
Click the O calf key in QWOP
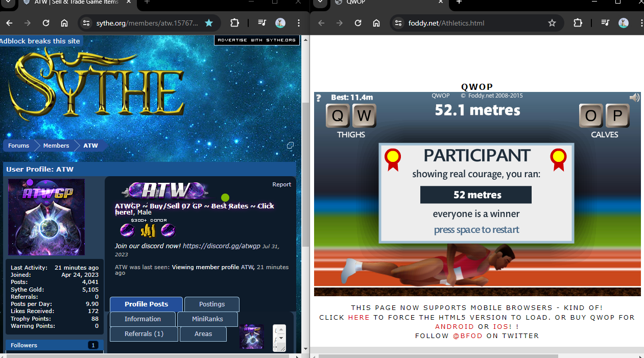click(x=591, y=116)
